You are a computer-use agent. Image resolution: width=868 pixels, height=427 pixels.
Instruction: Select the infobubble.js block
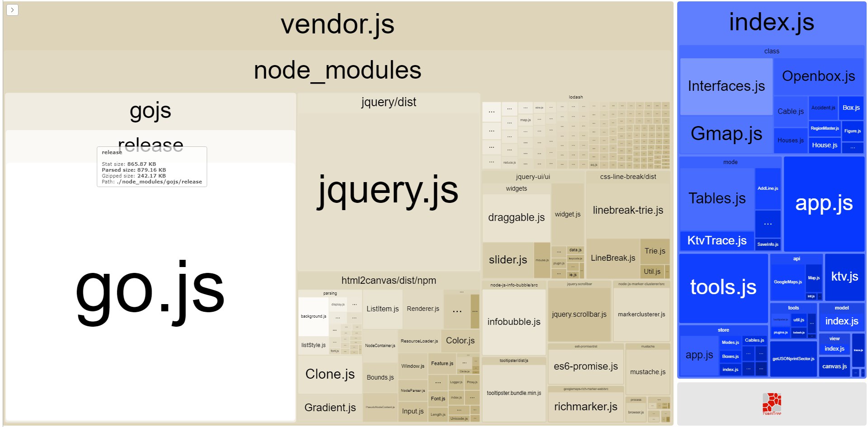514,322
